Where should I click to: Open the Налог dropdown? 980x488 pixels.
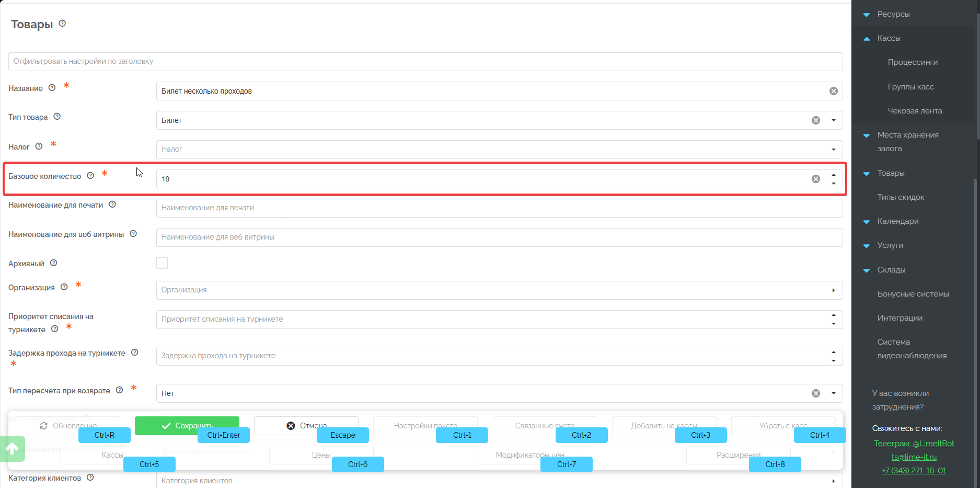click(x=833, y=150)
